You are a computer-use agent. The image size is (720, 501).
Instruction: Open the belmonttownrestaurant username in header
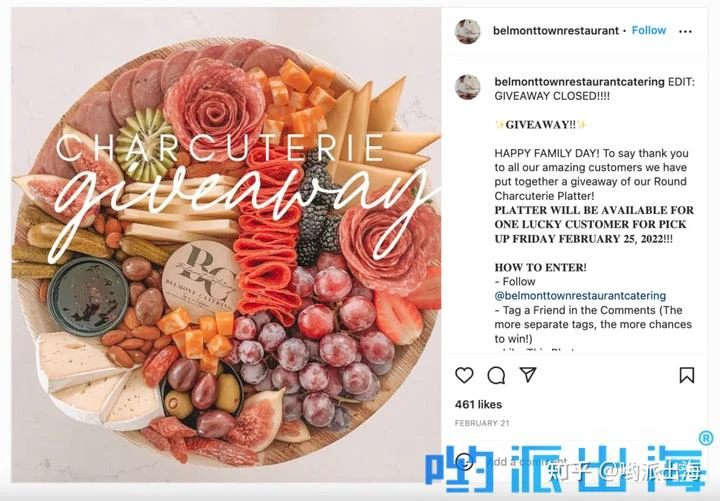(x=556, y=31)
